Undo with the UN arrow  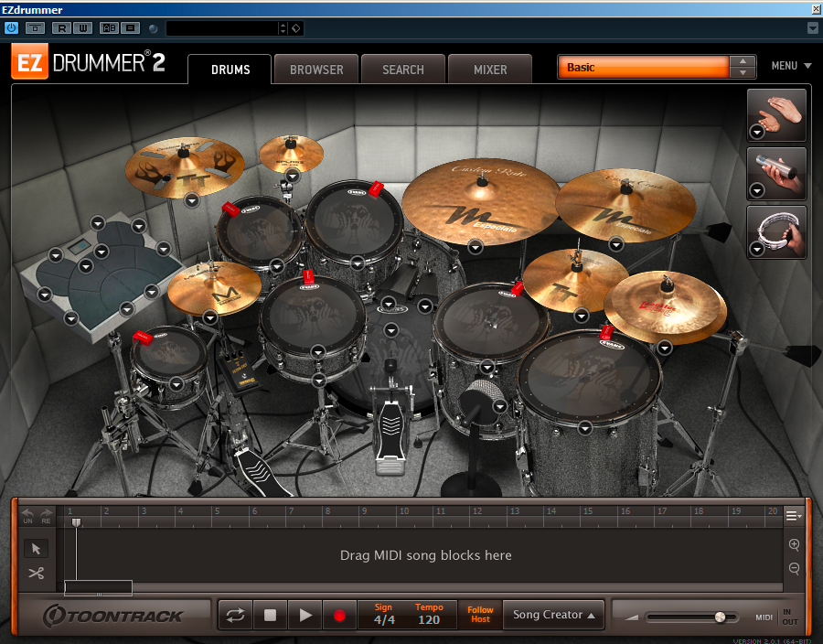click(x=27, y=516)
